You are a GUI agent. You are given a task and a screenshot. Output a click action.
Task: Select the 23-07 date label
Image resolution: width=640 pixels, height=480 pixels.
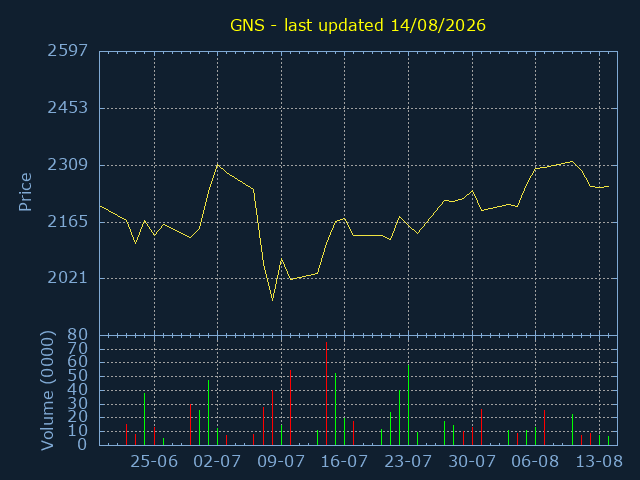pos(408,462)
